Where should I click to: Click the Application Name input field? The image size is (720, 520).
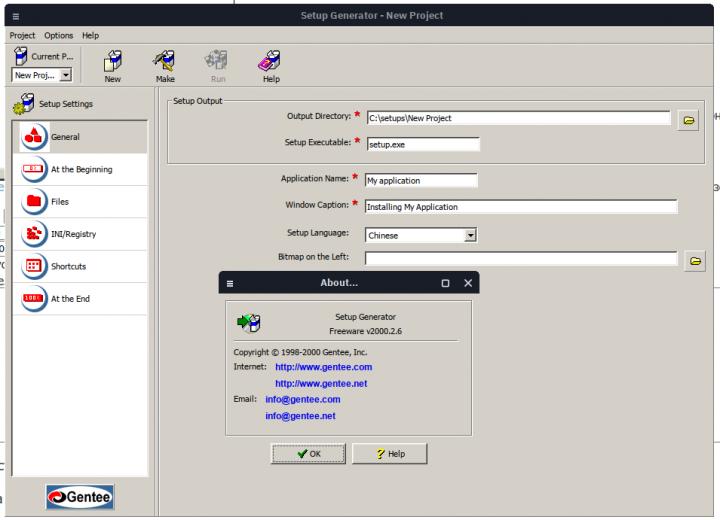[x=421, y=181]
